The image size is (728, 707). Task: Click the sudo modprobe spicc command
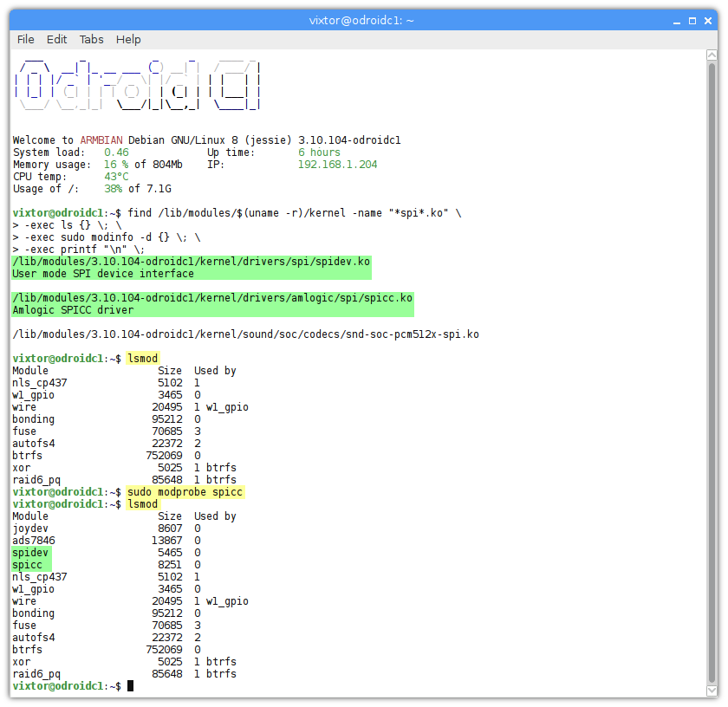click(185, 491)
